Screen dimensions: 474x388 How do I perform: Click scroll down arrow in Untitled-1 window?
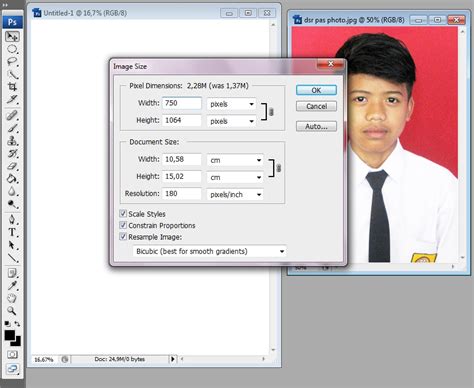(x=273, y=350)
